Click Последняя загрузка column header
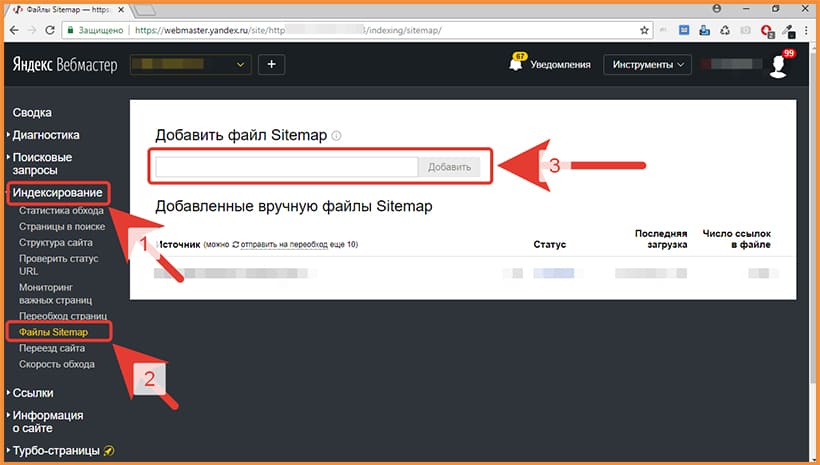The width and height of the screenshot is (820, 465). (661, 239)
